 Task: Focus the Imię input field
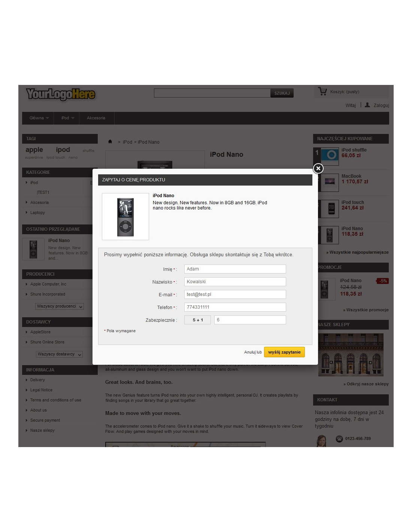[x=235, y=269]
